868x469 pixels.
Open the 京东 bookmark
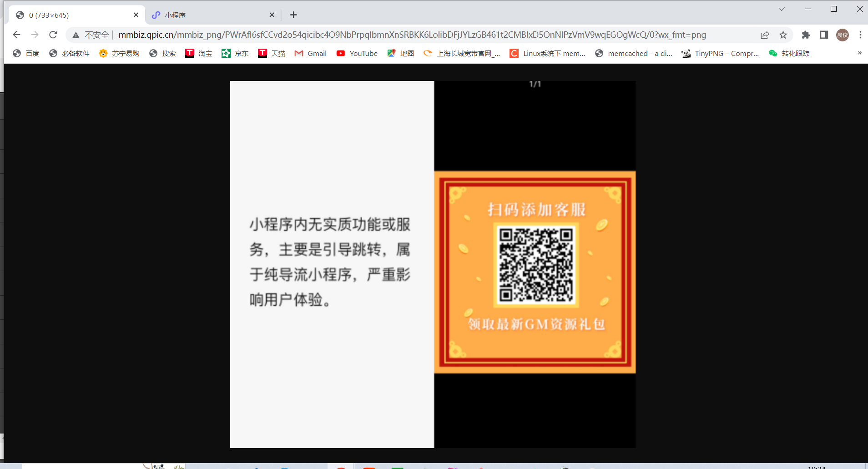[235, 53]
